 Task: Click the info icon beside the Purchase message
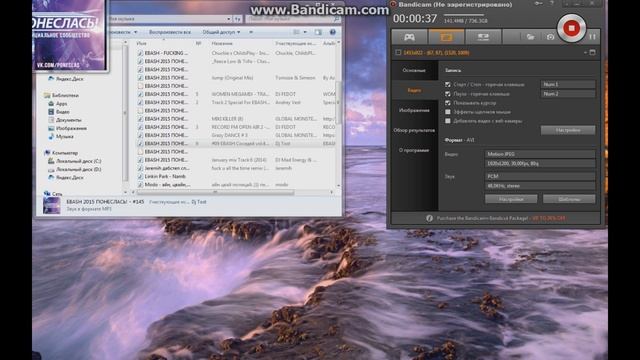(x=429, y=218)
